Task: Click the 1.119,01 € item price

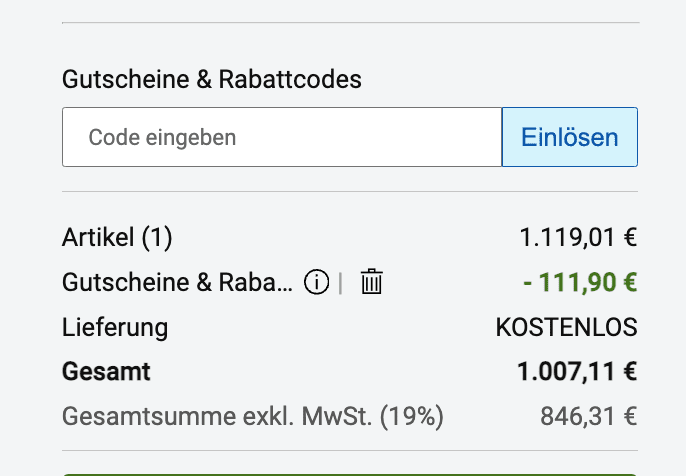Action: point(578,238)
